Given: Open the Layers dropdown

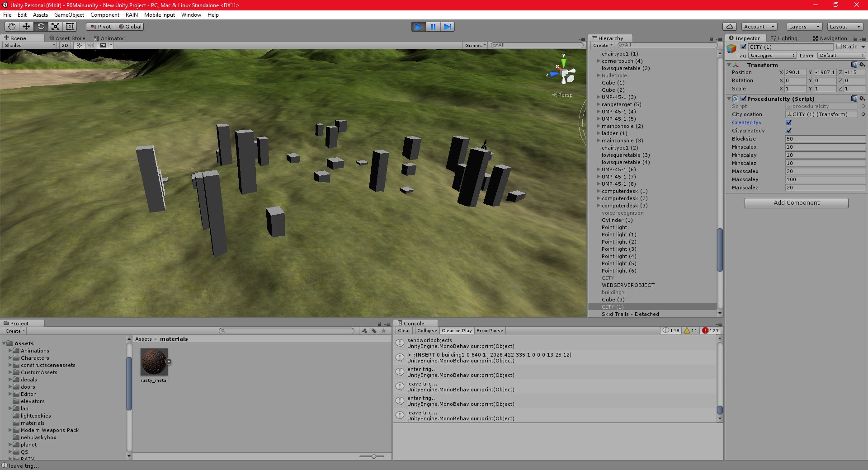Looking at the screenshot, I should [804, 27].
